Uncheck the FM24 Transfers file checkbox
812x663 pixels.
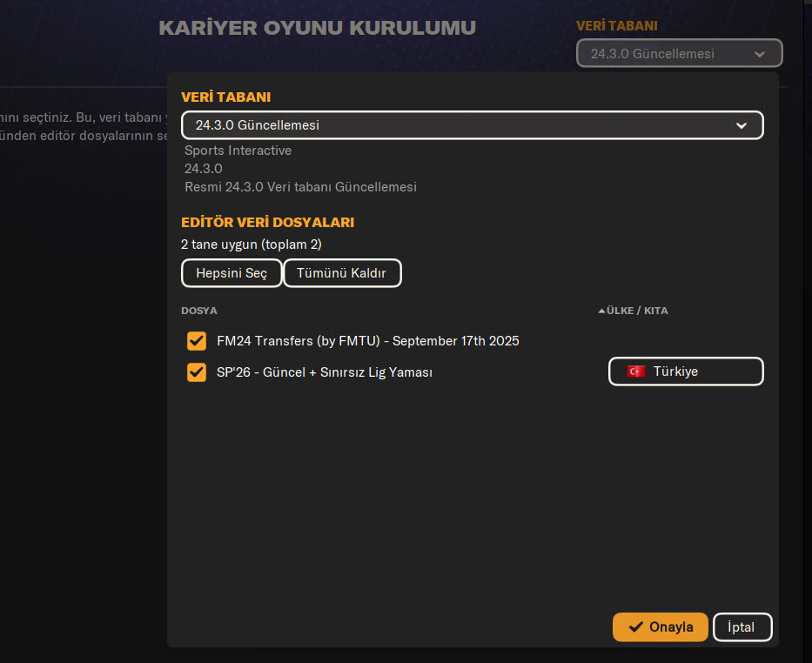pos(197,340)
